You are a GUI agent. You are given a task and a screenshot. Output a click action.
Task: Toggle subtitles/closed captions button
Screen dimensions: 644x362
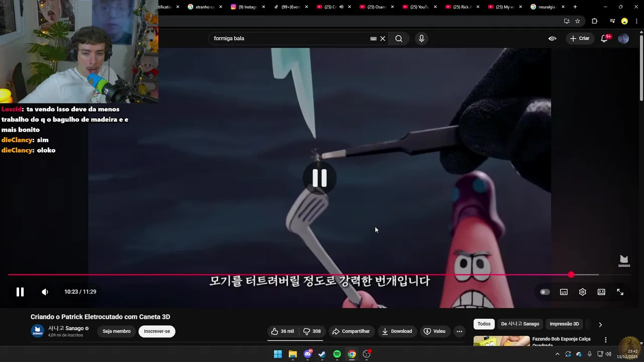[564, 292]
